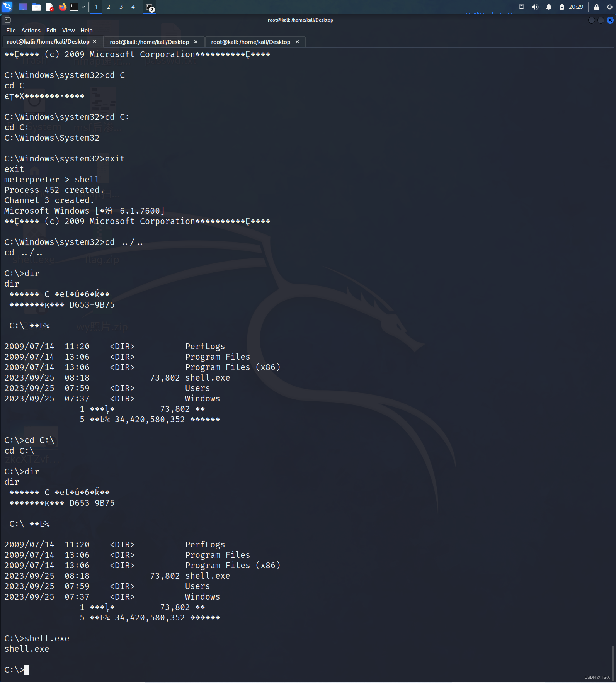Image resolution: width=616 pixels, height=683 pixels.
Task: Click the window title root@kali: /home/kali/Desktop
Action: tap(300, 20)
